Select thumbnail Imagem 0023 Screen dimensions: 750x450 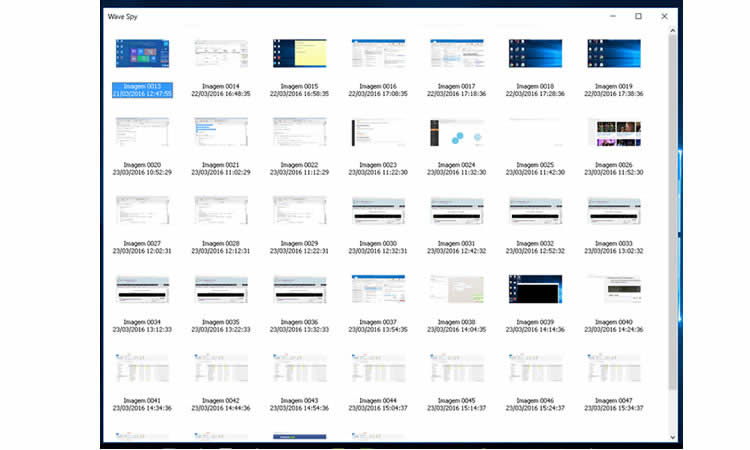pos(377,132)
